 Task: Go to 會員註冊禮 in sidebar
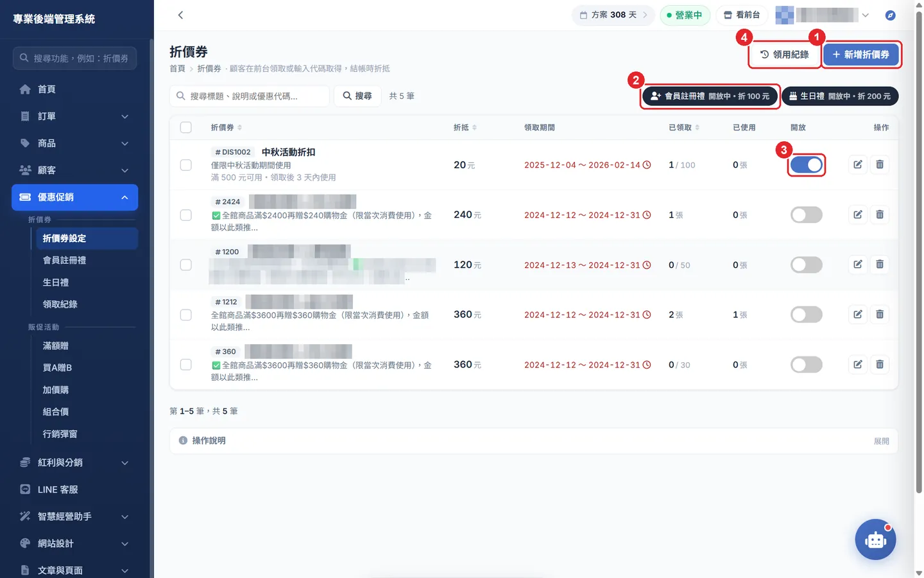(x=64, y=260)
